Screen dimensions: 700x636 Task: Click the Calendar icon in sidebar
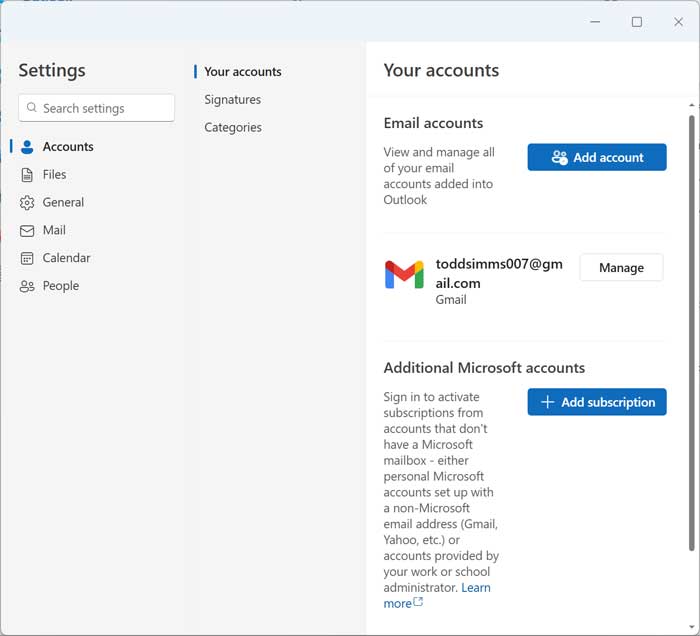[x=27, y=258]
